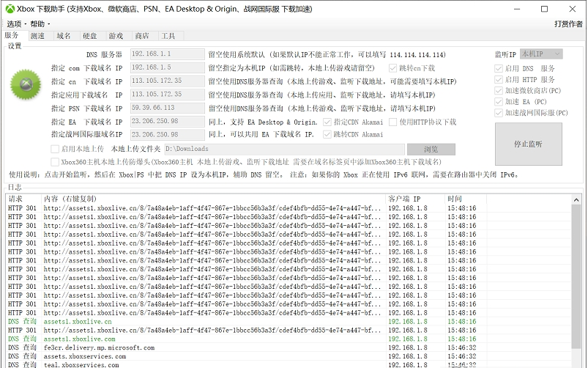This screenshot has height=368, width=588.
Task: Click the 时间 column header
Action: 466,199
